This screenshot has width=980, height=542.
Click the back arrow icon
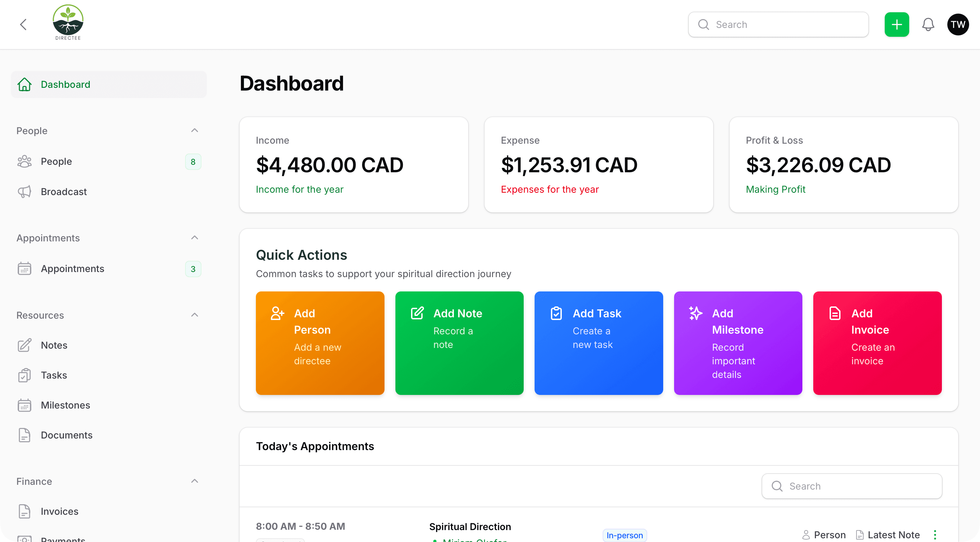tap(23, 25)
